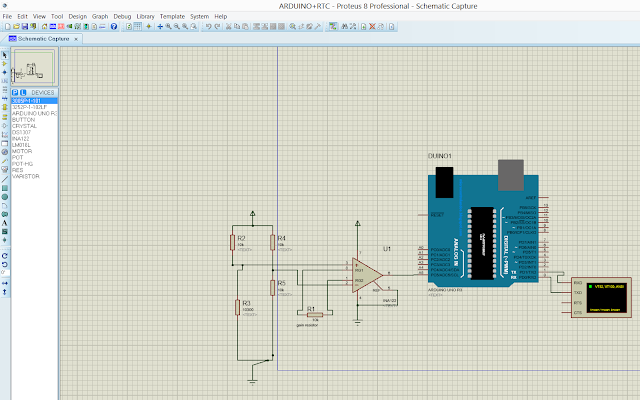The width and height of the screenshot is (640, 400).
Task: Click the P pick devices button
Action: pyautogui.click(x=15, y=93)
